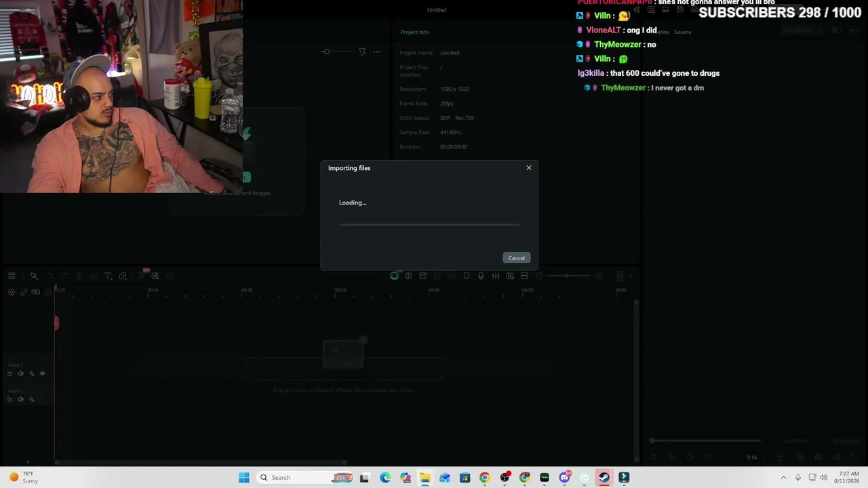The width and height of the screenshot is (868, 488).
Task: Open File Explorer from the taskbar
Action: pos(425,478)
